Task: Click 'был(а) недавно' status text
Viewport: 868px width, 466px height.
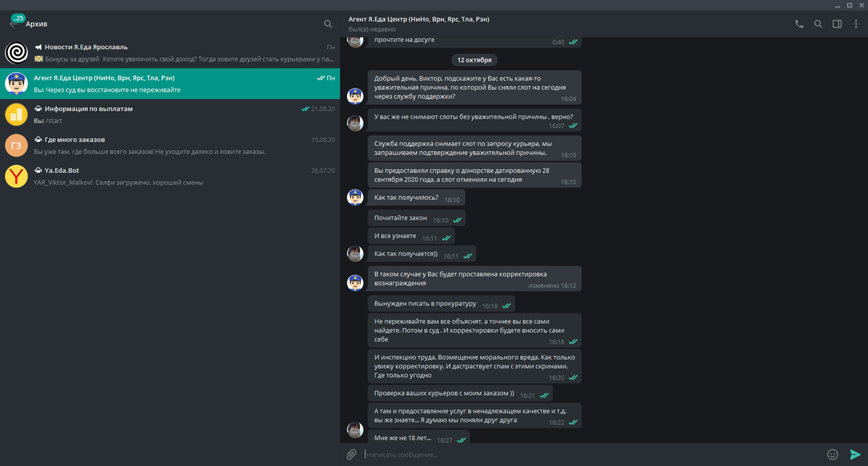Action: (372, 29)
